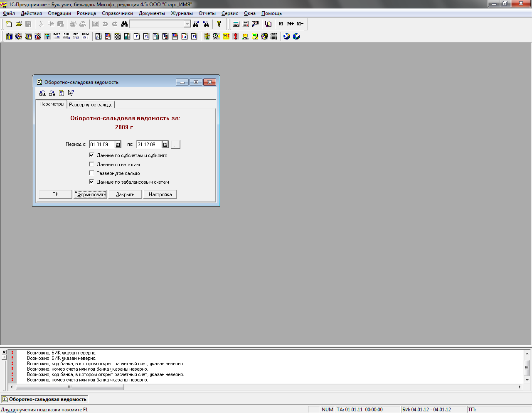This screenshot has width=532, height=413.
Task: Open the Calculator from the toolbar
Action: [236, 24]
